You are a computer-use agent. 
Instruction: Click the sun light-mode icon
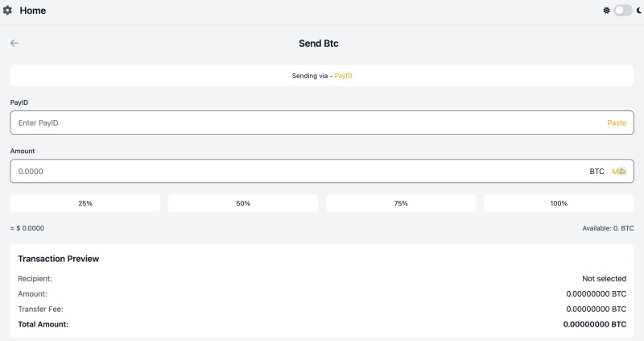(x=607, y=10)
